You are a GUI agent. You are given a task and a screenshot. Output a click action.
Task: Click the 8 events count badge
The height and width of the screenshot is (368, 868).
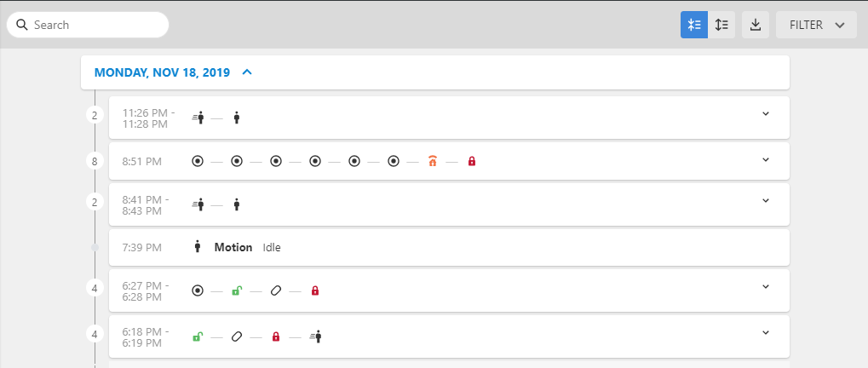[x=95, y=161]
